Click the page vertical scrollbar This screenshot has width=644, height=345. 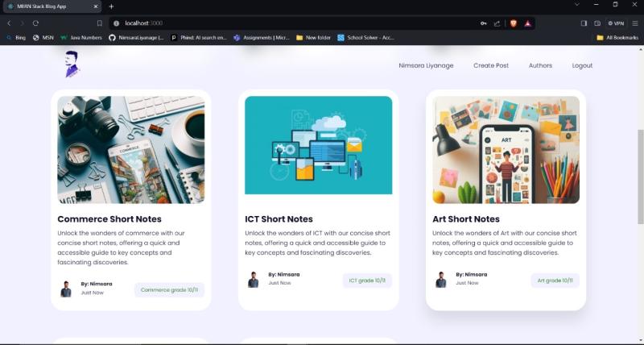click(x=640, y=177)
